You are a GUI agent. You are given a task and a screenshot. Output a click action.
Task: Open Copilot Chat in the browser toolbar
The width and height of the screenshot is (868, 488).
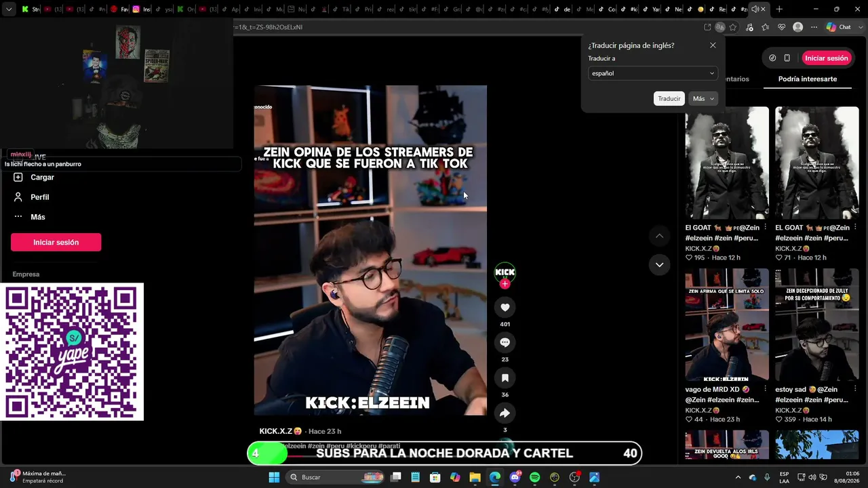coord(839,27)
